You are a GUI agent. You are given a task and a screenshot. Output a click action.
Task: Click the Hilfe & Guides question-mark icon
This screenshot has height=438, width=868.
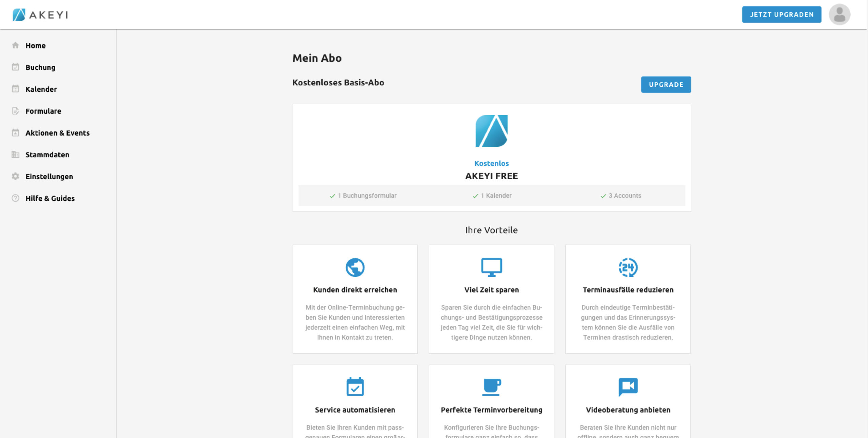tap(15, 198)
